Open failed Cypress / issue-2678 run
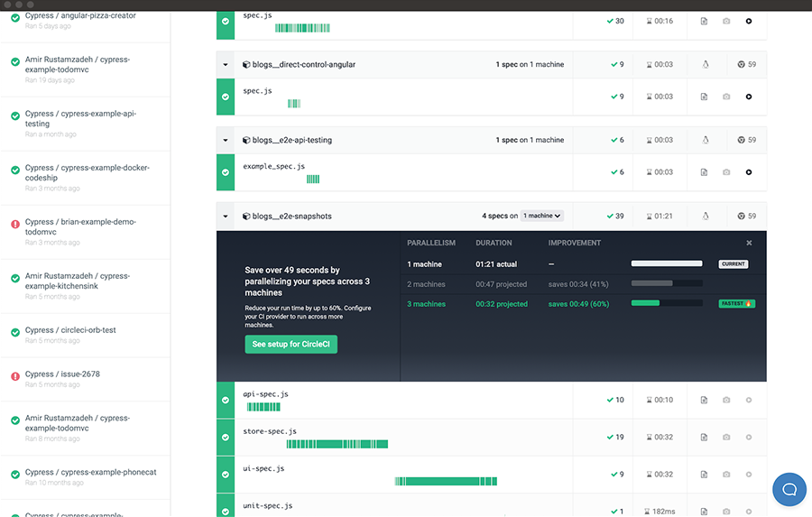812x517 pixels. coord(86,379)
